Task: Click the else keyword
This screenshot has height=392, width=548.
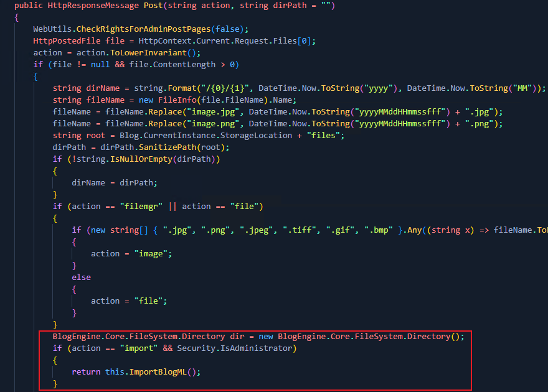Action: tap(82, 277)
